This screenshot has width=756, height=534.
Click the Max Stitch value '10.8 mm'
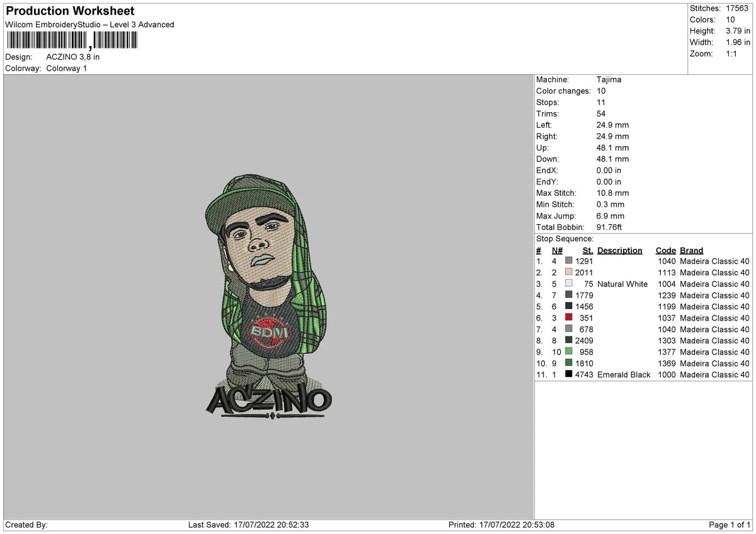click(x=612, y=193)
